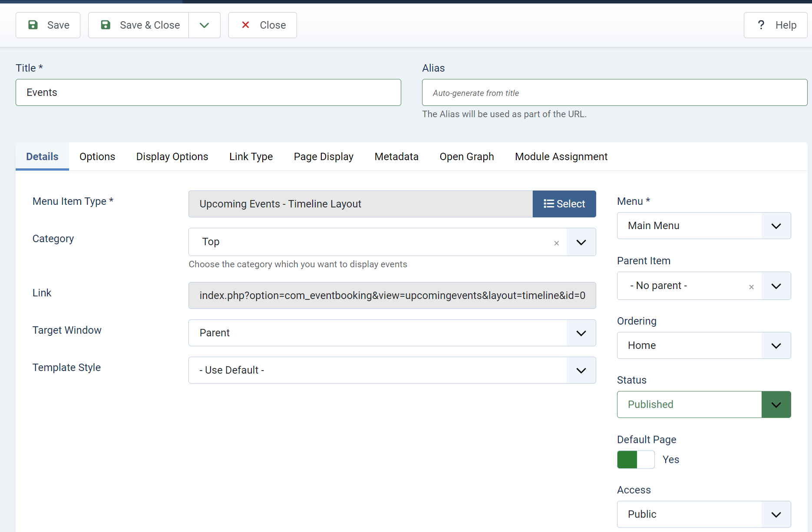Image resolution: width=812 pixels, height=532 pixels.
Task: Click the Title field containing Events
Action: pyautogui.click(x=208, y=92)
